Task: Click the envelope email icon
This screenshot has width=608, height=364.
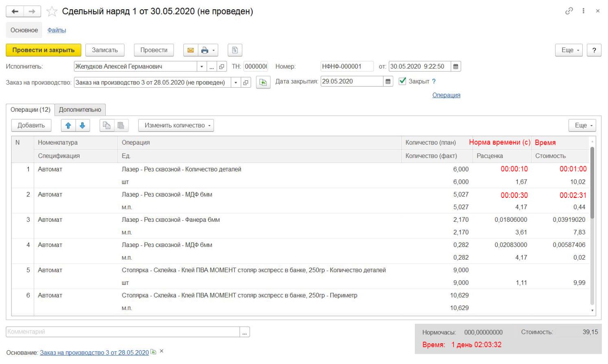Action: click(x=190, y=50)
